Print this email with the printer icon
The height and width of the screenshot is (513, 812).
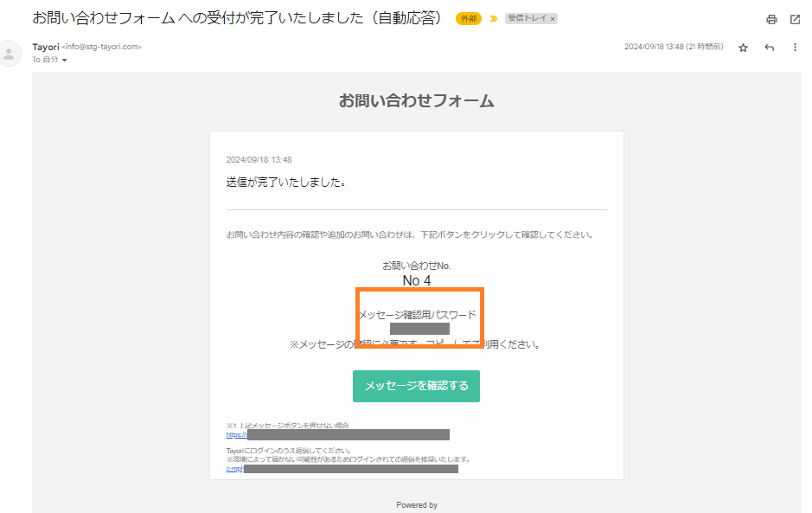point(771,20)
